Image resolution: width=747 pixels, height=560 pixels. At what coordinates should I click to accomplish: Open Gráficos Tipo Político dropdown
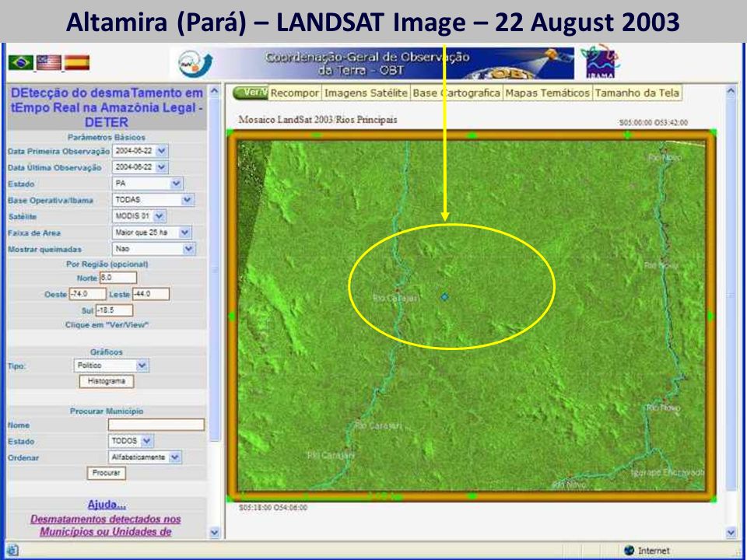142,366
